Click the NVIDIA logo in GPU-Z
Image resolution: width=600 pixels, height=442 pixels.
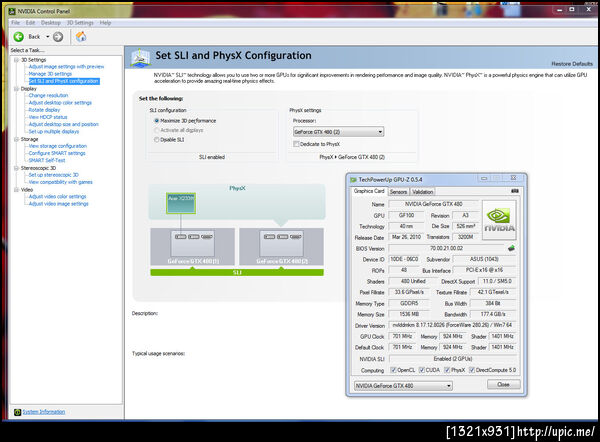coord(499,220)
